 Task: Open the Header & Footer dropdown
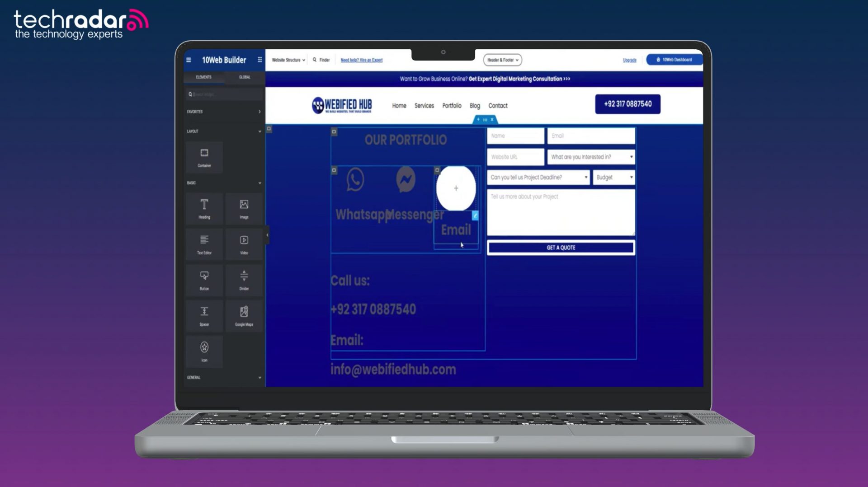pyautogui.click(x=503, y=60)
